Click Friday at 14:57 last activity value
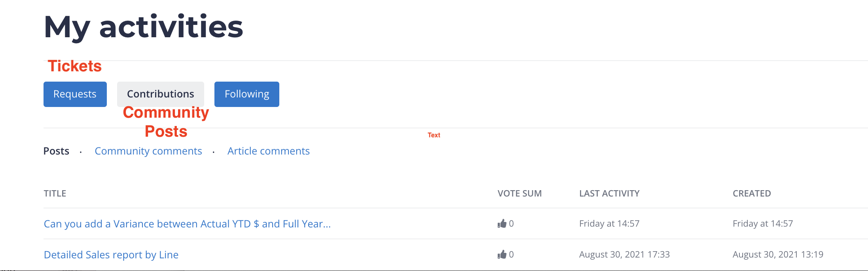The height and width of the screenshot is (271, 868). (x=609, y=223)
